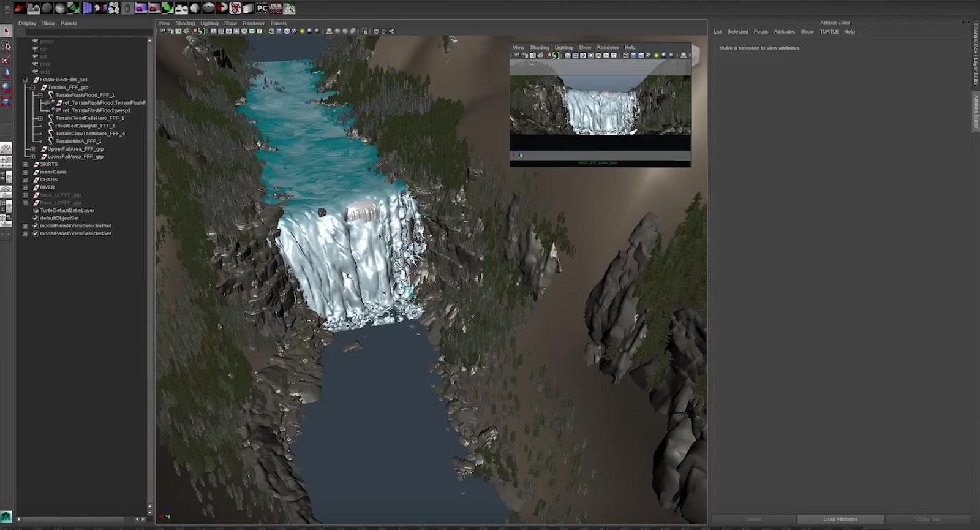Click the Copy Tab button
Viewport: 980px width, 530px height.
pyautogui.click(x=929, y=519)
